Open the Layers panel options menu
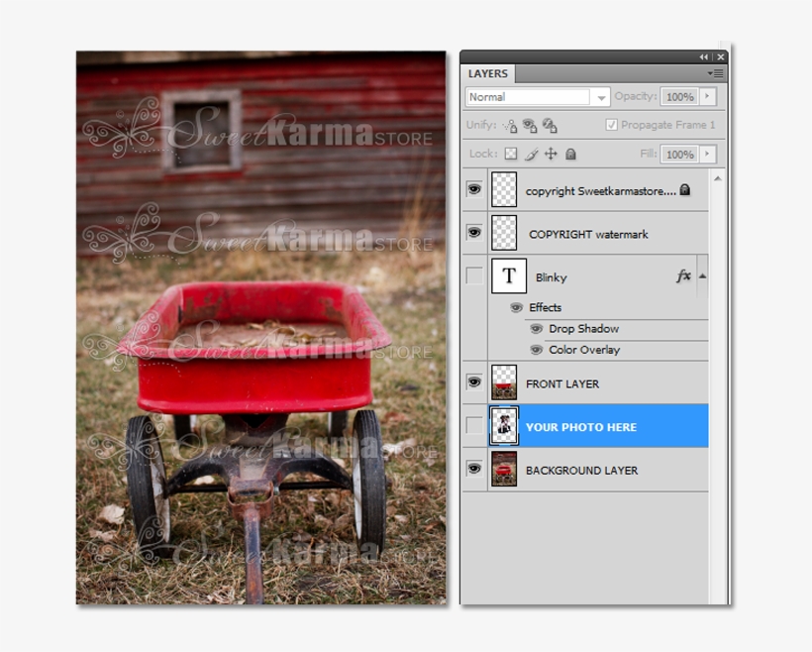Viewport: 812px width, 652px height. [716, 73]
